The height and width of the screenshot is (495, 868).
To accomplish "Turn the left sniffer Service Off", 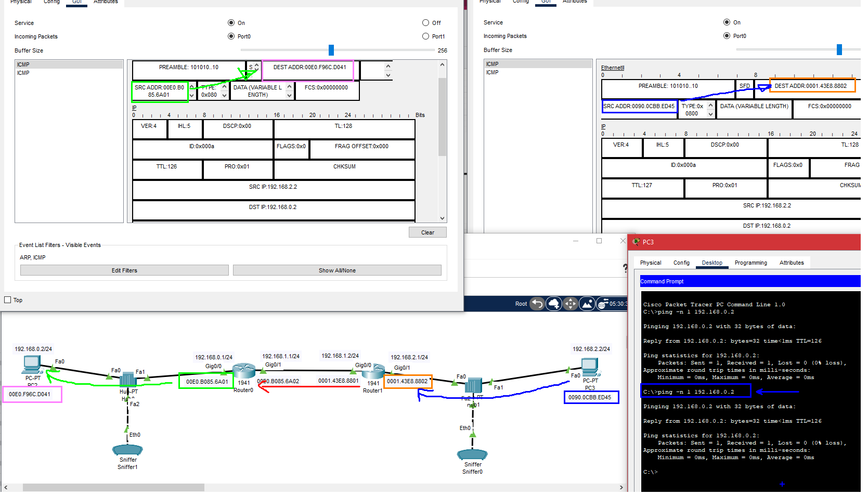I will click(425, 23).
